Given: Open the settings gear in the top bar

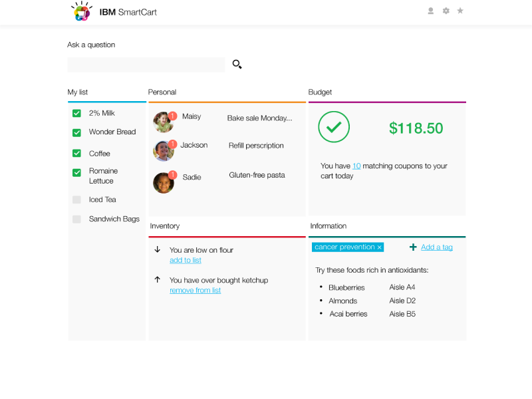Looking at the screenshot, I should click(446, 11).
